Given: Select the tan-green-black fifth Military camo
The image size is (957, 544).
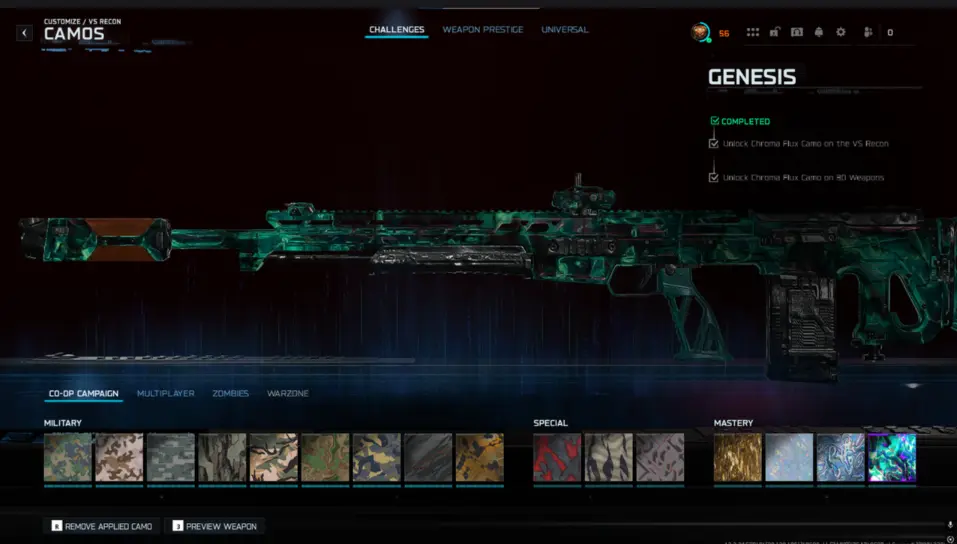Looking at the screenshot, I should [273, 458].
